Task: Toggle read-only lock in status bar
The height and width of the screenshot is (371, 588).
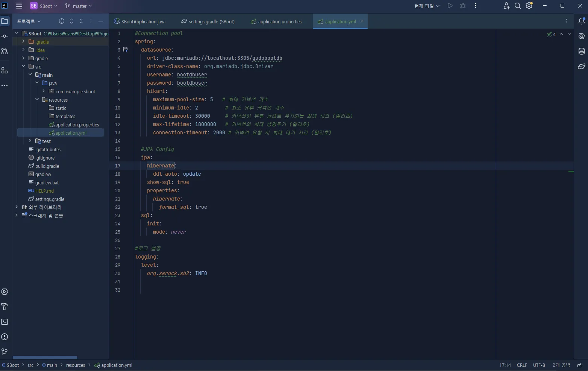Action: click(580, 365)
